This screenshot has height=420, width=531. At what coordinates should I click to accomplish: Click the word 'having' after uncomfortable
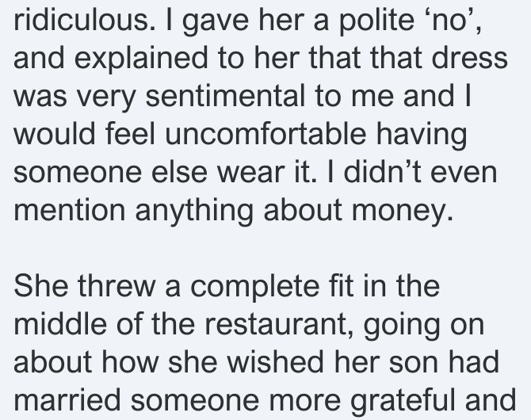pyautogui.click(x=422, y=136)
